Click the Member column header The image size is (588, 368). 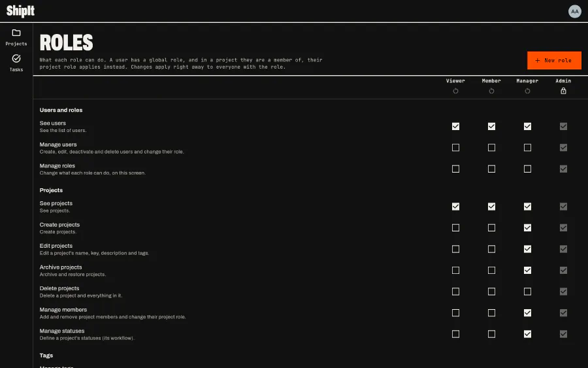(491, 81)
